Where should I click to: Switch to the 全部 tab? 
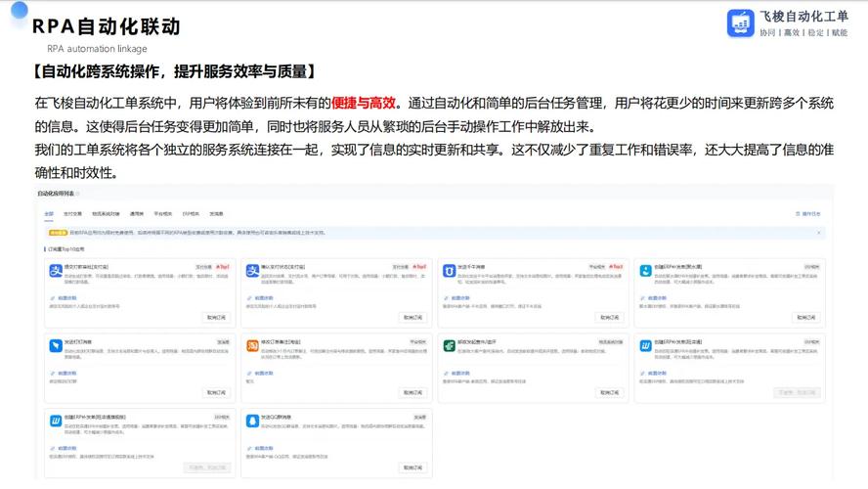[x=49, y=214]
